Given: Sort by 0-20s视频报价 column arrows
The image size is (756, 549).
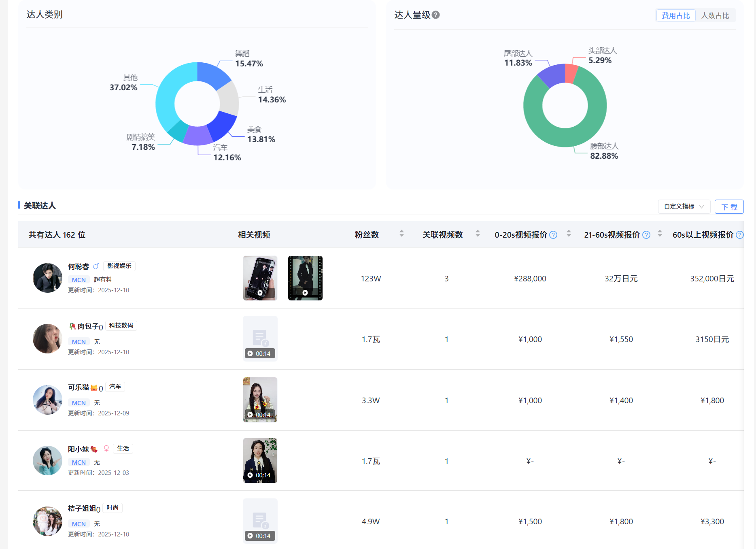Looking at the screenshot, I should 569,234.
